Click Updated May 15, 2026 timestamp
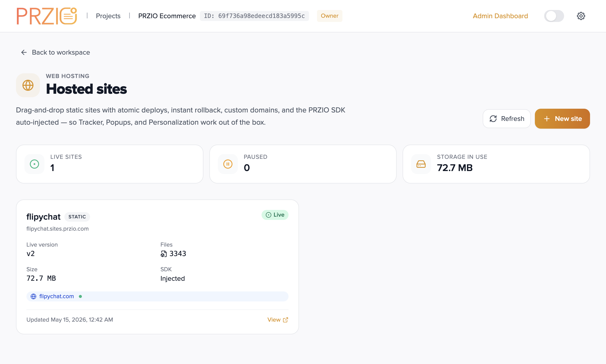 tap(70, 320)
